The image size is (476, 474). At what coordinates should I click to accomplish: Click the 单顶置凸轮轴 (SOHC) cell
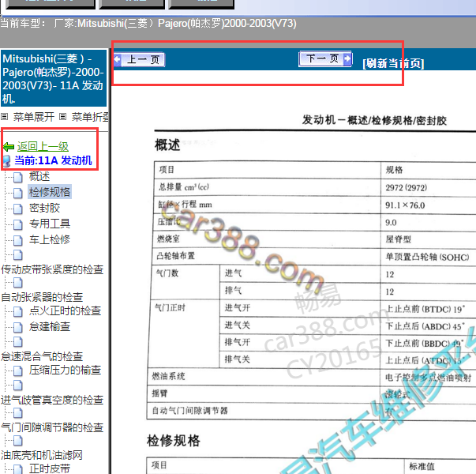427,257
